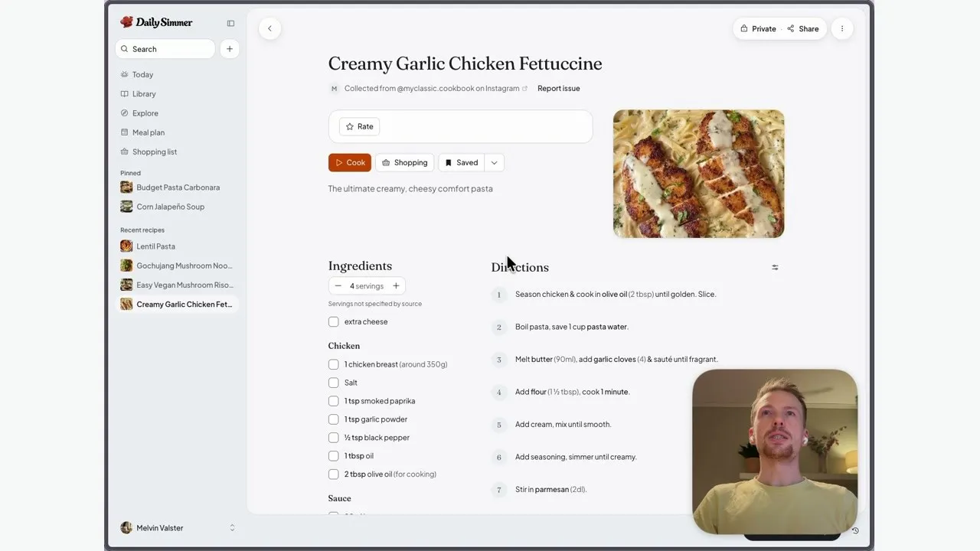Tick the smoked paprika checkbox

click(x=334, y=402)
